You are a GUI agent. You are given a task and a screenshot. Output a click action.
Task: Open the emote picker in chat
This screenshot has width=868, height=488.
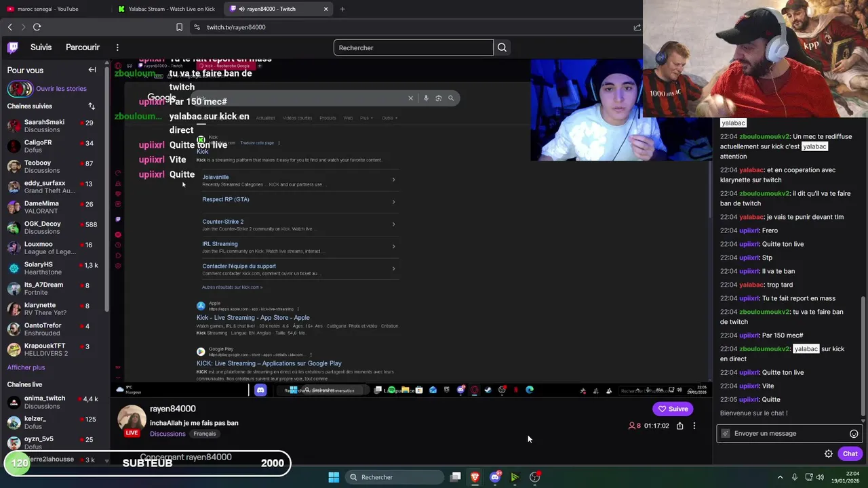[854, 434]
